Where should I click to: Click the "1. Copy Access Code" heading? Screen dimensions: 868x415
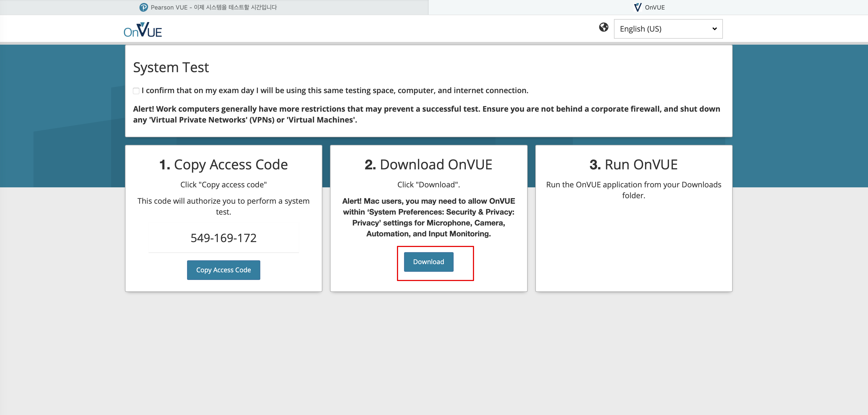point(224,164)
